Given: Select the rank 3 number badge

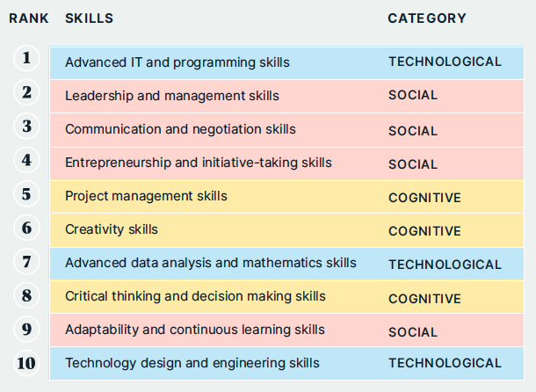Looking at the screenshot, I should point(26,126).
